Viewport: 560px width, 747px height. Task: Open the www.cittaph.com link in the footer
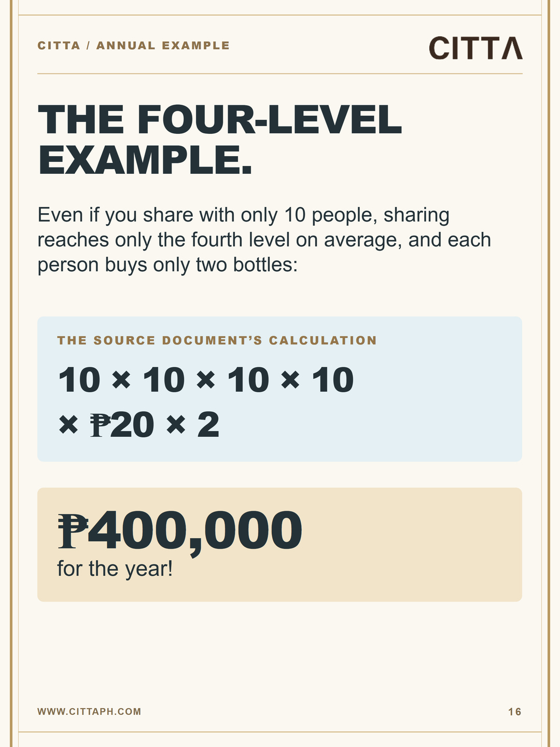click(x=89, y=712)
